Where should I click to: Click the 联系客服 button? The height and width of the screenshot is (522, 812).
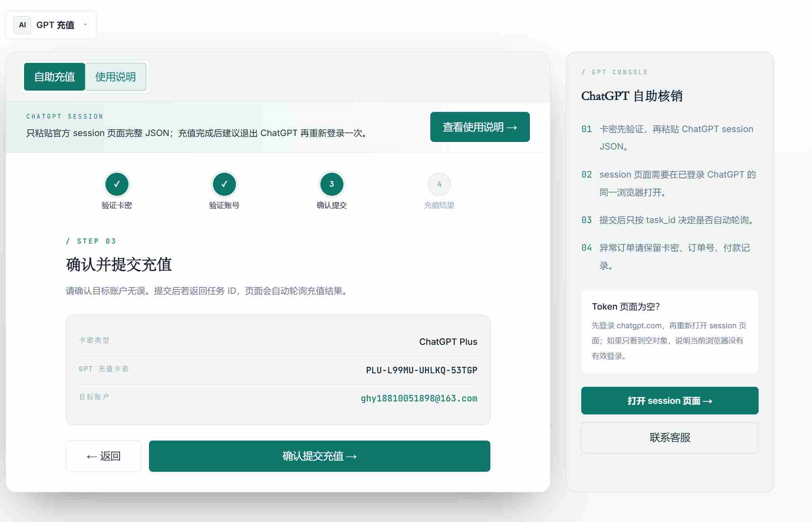coord(670,437)
